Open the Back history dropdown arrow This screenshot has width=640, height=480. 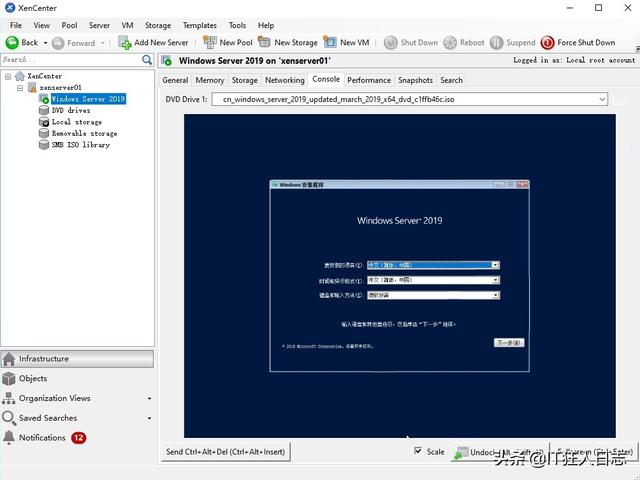tap(45, 43)
